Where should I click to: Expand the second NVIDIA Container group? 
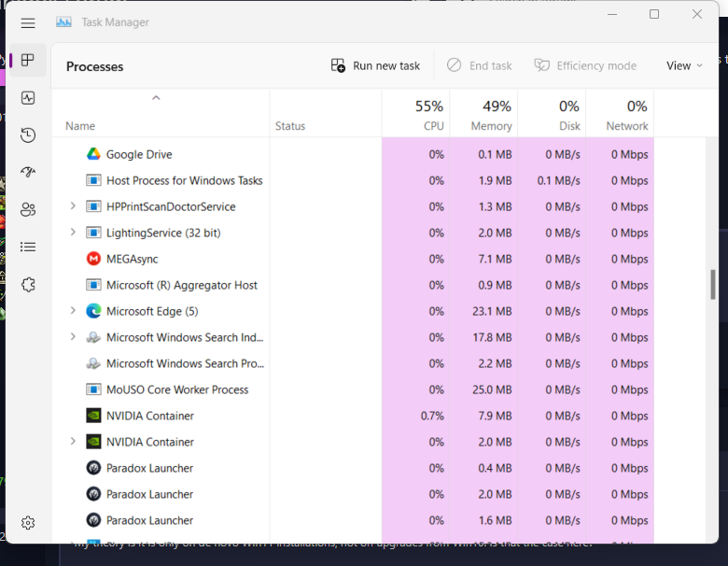click(73, 441)
